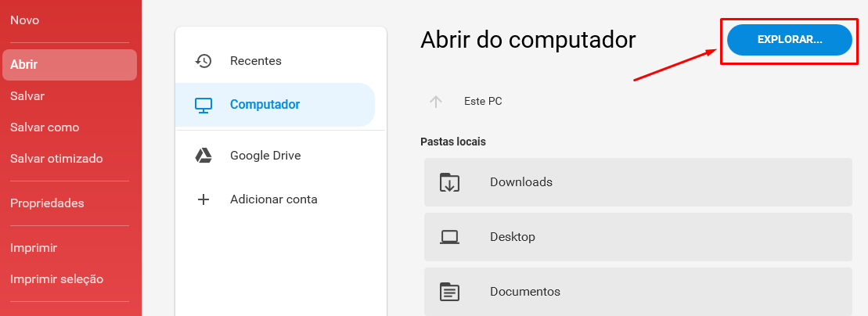Viewport: 868px width, 316px height.
Task: Click Adicionar conta link
Action: (x=276, y=199)
